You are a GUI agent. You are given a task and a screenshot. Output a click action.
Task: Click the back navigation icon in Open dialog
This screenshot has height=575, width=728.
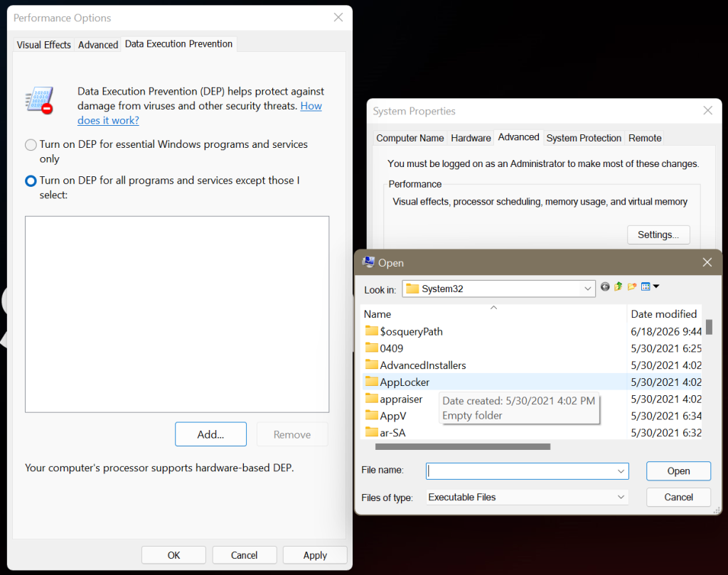click(604, 287)
